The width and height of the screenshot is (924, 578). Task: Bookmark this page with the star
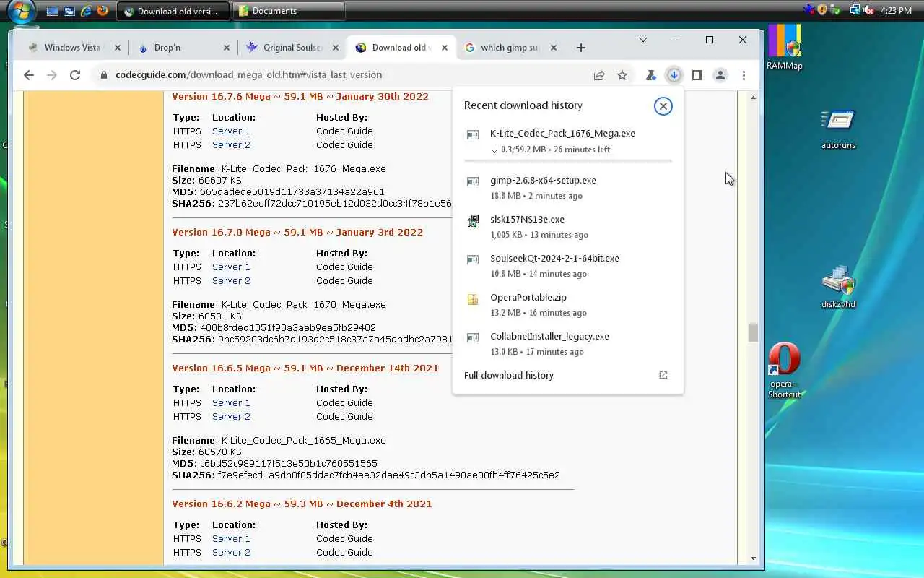[622, 75]
